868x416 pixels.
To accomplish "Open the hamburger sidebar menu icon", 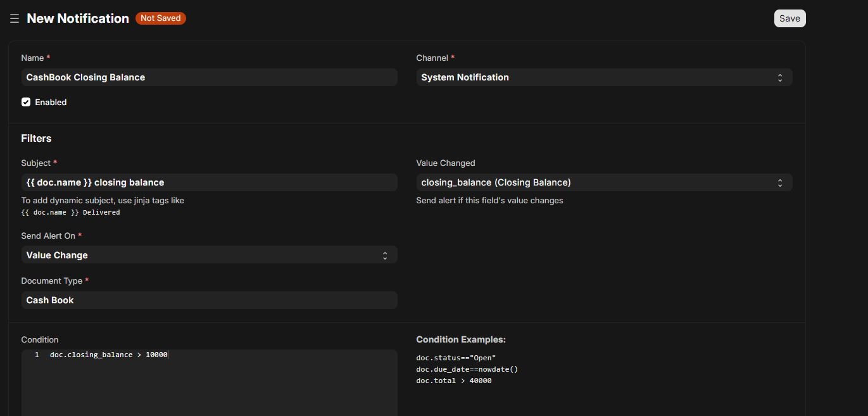I will point(15,19).
